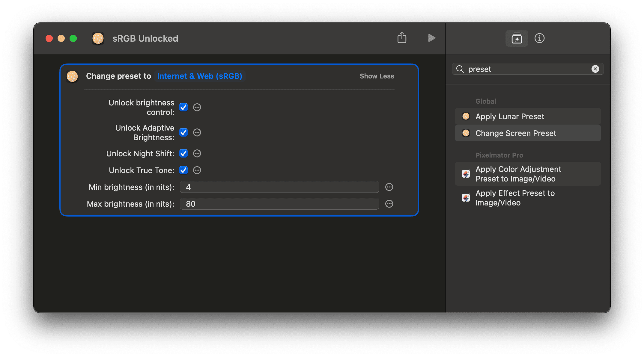Open variable options for Unlock Adaptive Brightness
Image resolution: width=644 pixels, height=357 pixels.
[x=197, y=132]
